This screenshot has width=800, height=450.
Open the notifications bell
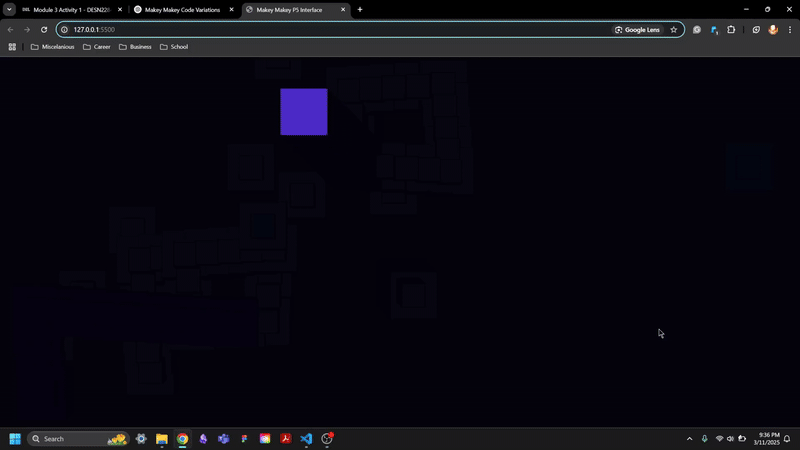(x=787, y=439)
